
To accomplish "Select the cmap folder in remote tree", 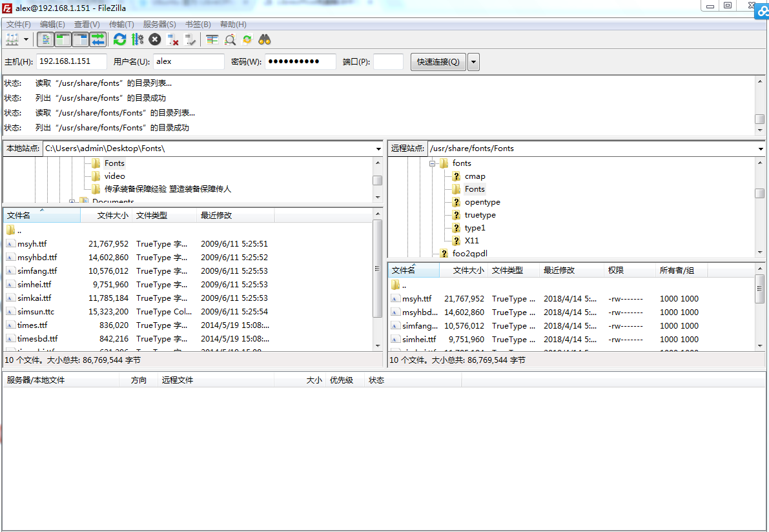I will [475, 176].
